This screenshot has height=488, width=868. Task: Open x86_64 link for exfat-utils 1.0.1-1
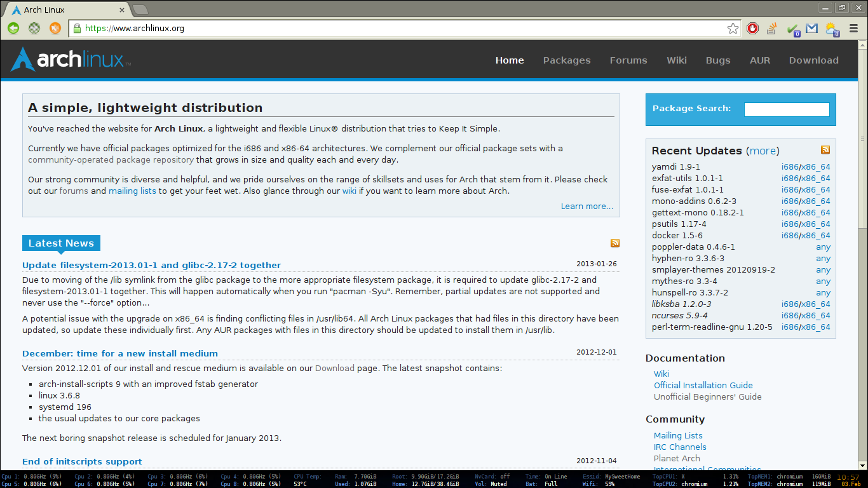pyautogui.click(x=815, y=179)
